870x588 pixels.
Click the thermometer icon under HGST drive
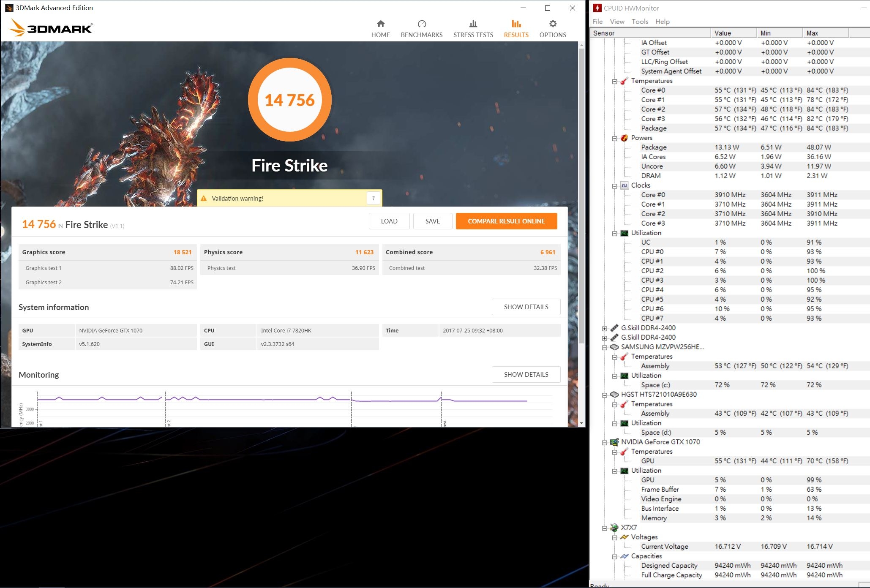(624, 404)
